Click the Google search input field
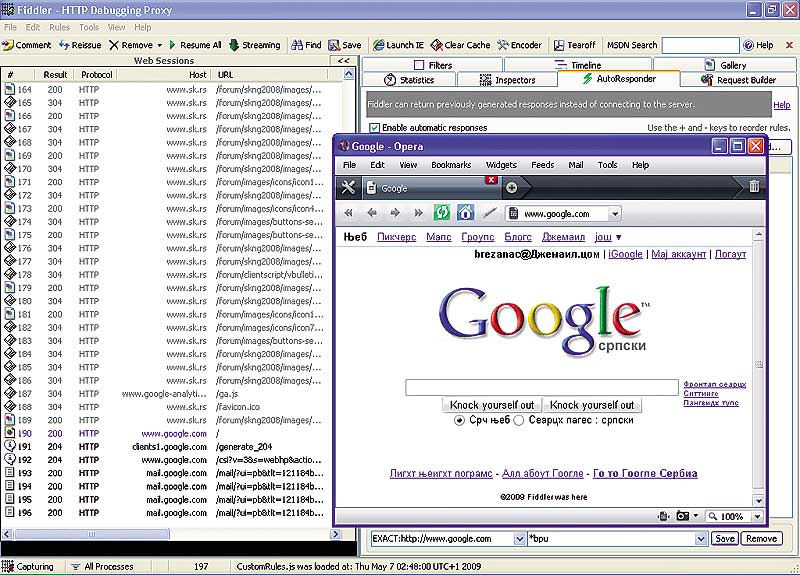Viewport: 800px width, 575px height. (542, 388)
